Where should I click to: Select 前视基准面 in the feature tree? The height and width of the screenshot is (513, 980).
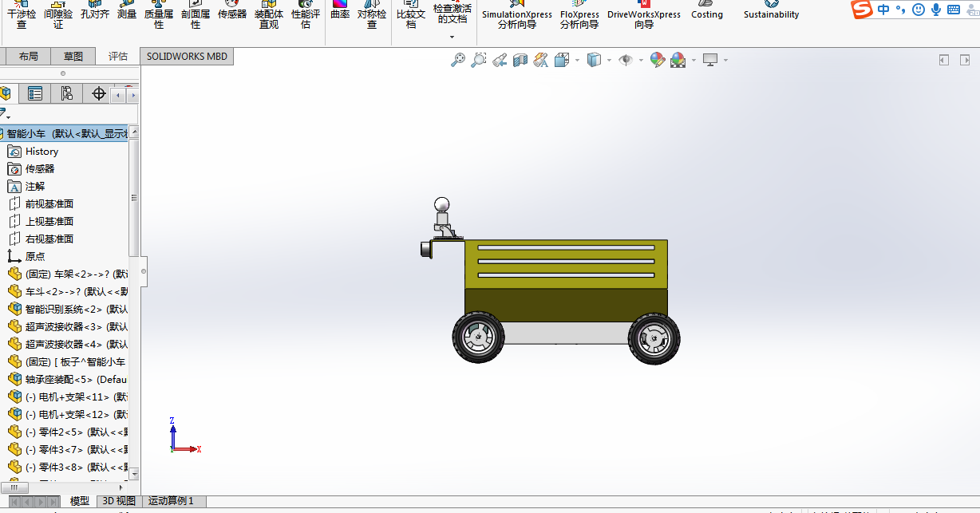[49, 203]
